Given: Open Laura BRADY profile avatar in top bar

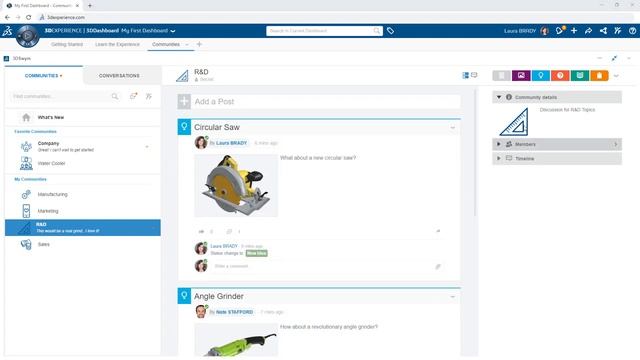Looking at the screenshot, I should point(544,31).
